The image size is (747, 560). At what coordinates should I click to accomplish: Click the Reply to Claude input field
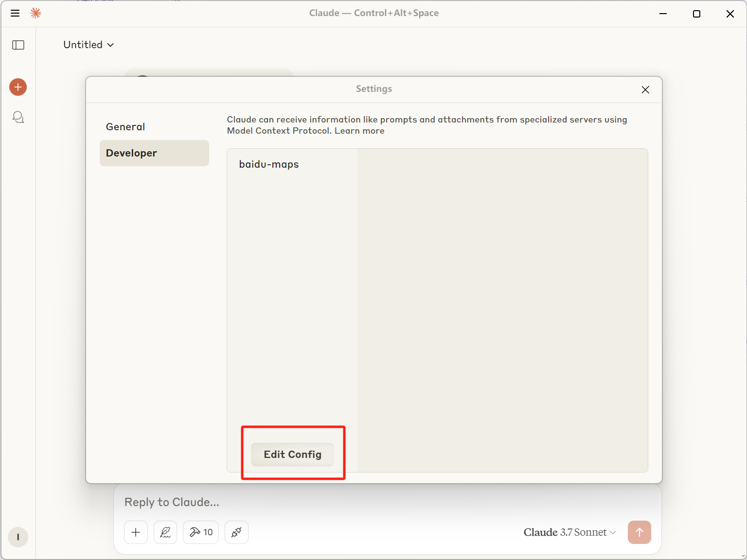(387, 502)
